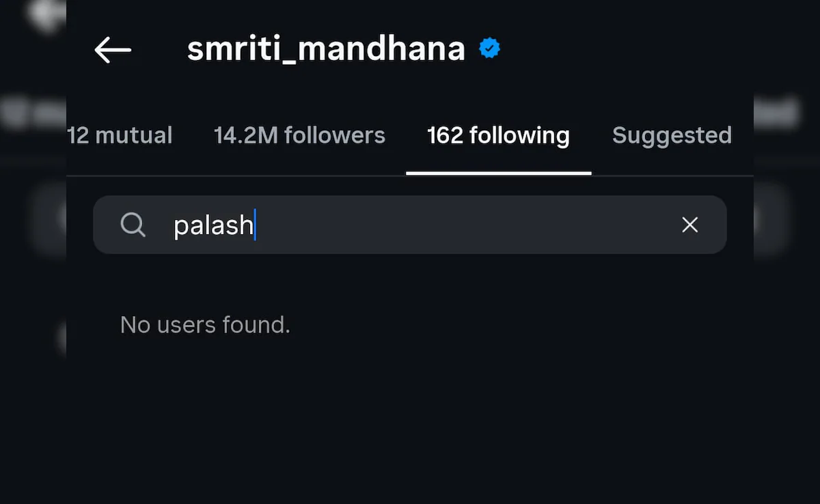This screenshot has width=820, height=504.
Task: Click the verified checkmark beside the username
Action: click(x=489, y=49)
